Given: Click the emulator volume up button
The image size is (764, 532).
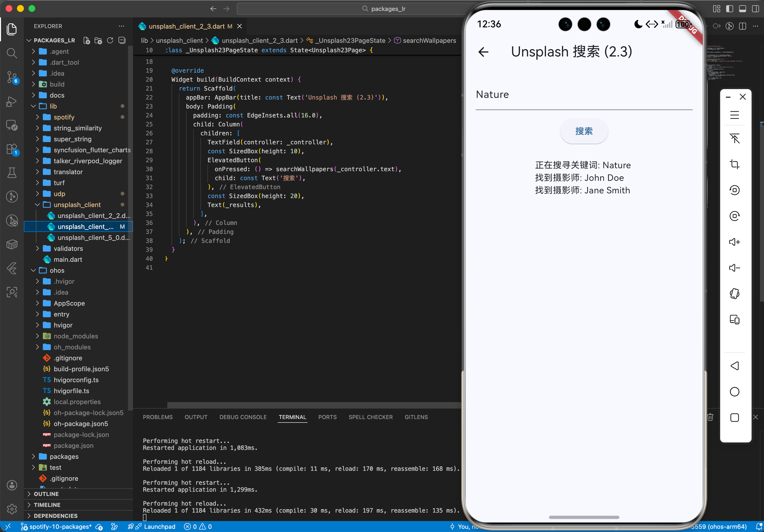Looking at the screenshot, I should [734, 242].
